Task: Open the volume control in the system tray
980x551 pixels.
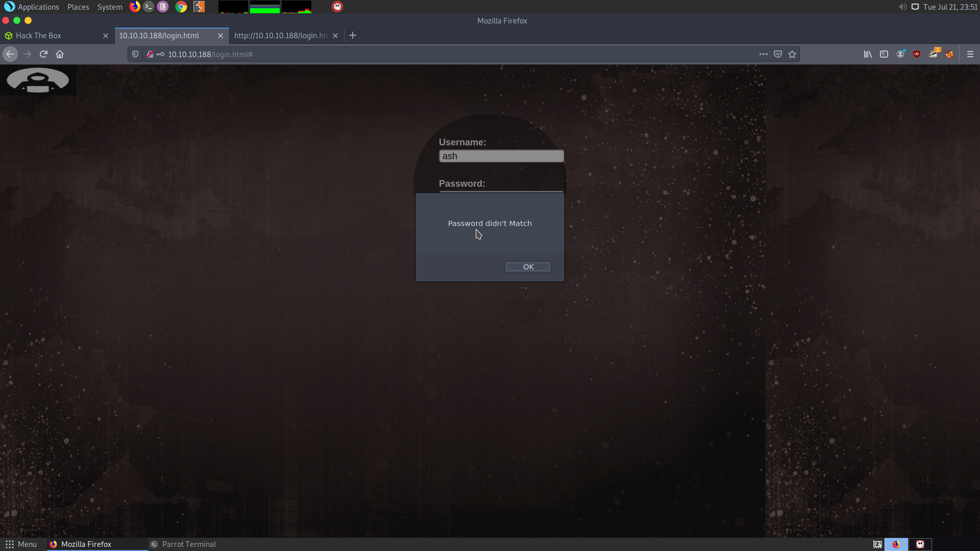Action: (x=902, y=7)
